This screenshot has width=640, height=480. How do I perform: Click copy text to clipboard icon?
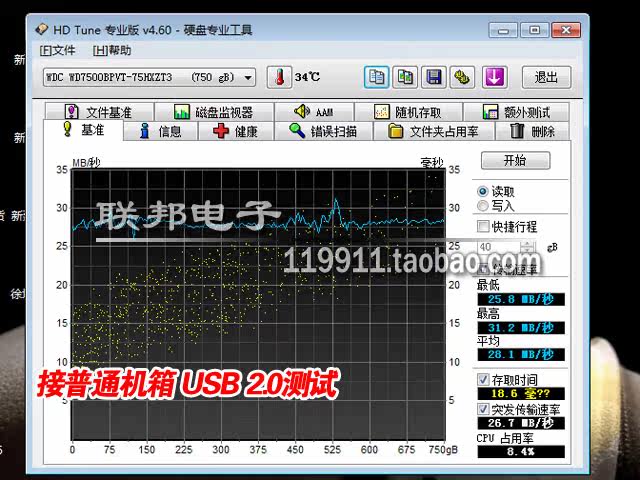377,77
